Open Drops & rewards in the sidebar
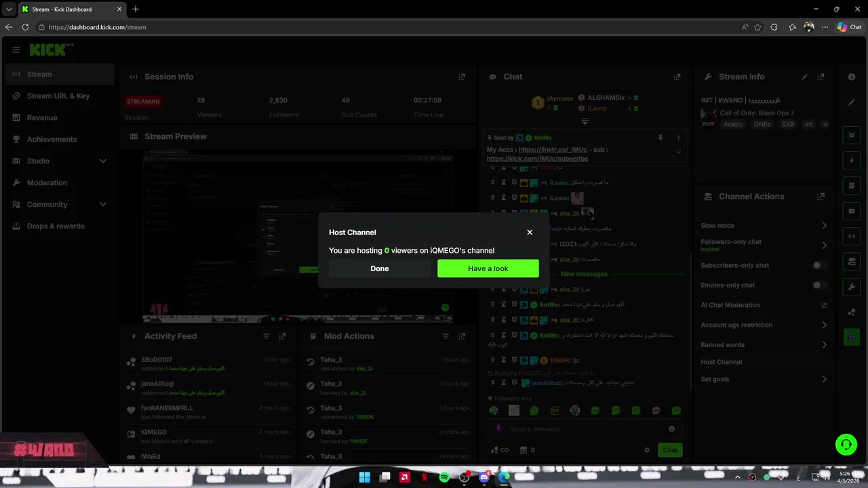The width and height of the screenshot is (868, 488). pyautogui.click(x=60, y=226)
